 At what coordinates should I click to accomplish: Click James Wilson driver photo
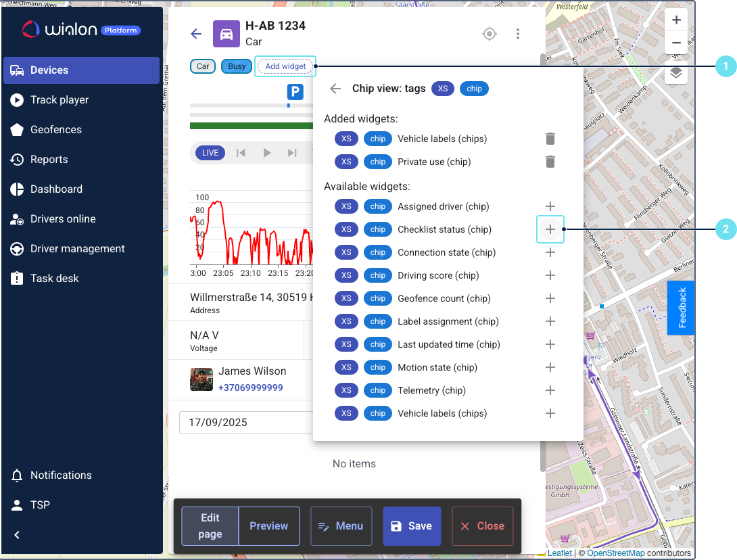pos(201,379)
